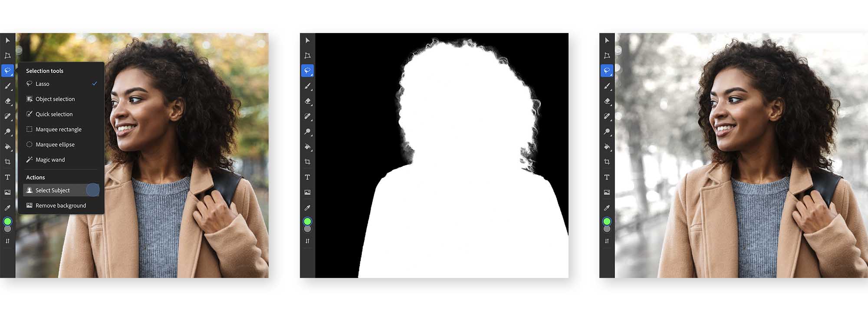868x311 pixels.
Task: Swap foreground and background colors in the right panel
Action: [607, 241]
